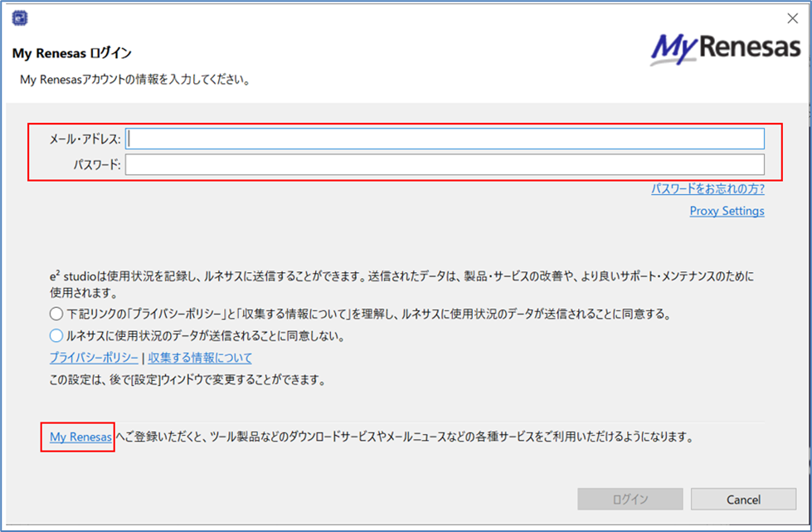The image size is (812, 532).
Task: Click the この設定は、後で[設定]ウィンドウで変更 text
Action: click(x=187, y=380)
